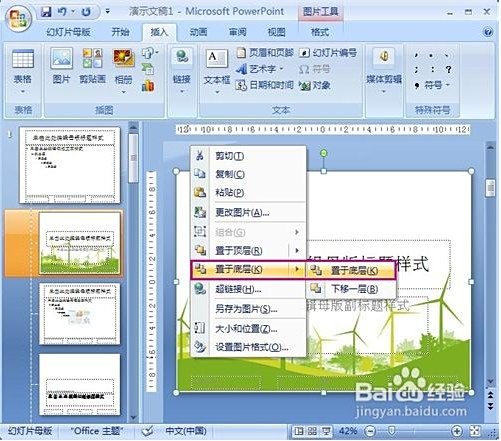Open the quick access toolbar customize arrow
Screen dimensions: 501x441
(107, 12)
